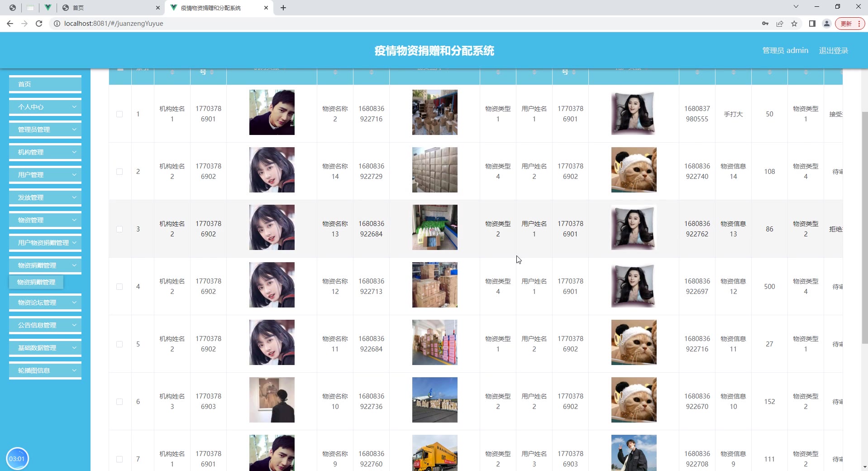View site information for localhost
Viewport: 868px width, 471px height.
57,24
